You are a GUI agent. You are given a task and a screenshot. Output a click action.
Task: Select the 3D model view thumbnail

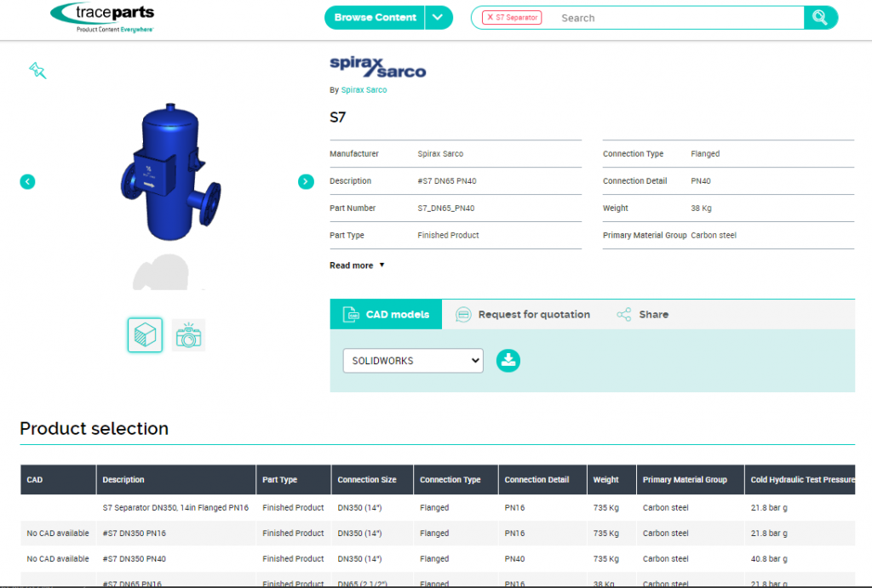(x=145, y=335)
